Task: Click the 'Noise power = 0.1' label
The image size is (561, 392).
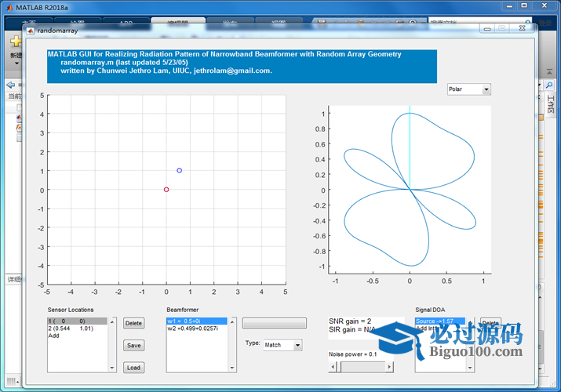Action: click(x=353, y=354)
